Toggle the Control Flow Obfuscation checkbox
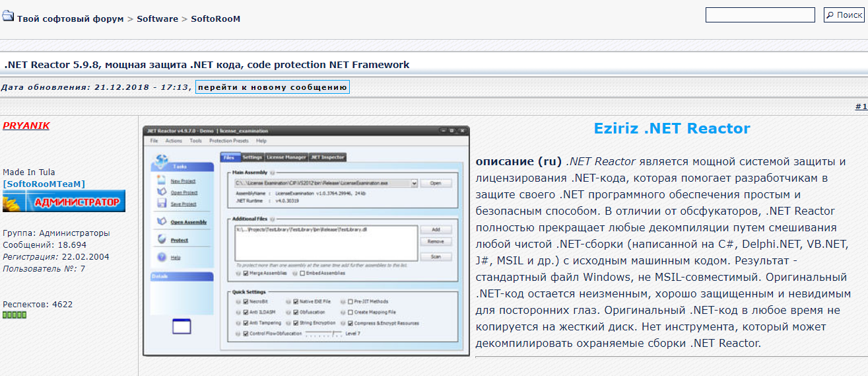The height and width of the screenshot is (376, 868). [x=246, y=334]
